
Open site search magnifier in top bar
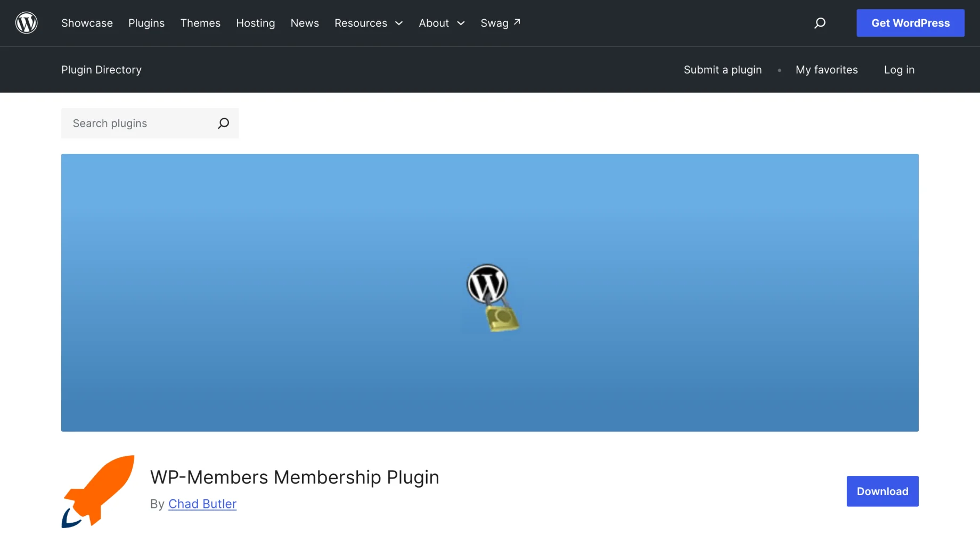pos(820,23)
